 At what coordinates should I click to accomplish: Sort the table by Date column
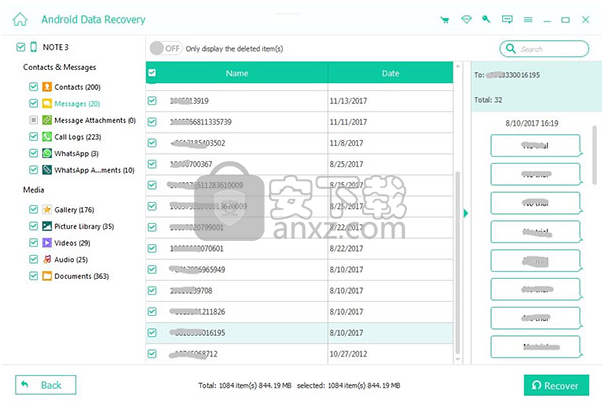tap(390, 73)
